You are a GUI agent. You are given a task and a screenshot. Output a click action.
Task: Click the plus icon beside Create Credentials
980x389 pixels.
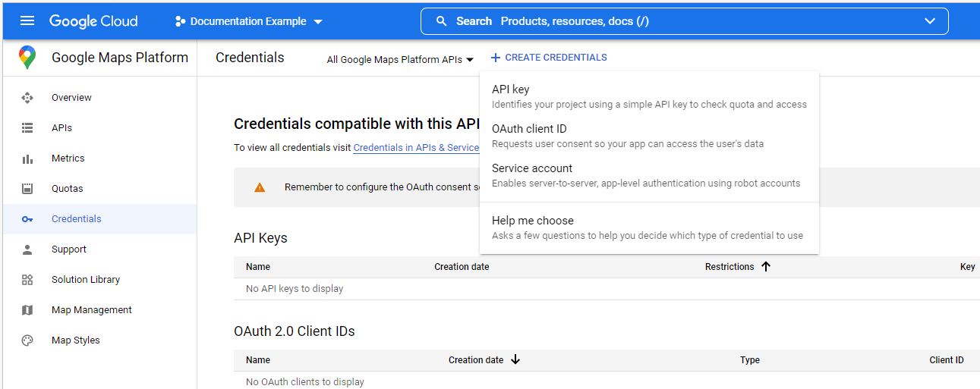click(x=496, y=58)
